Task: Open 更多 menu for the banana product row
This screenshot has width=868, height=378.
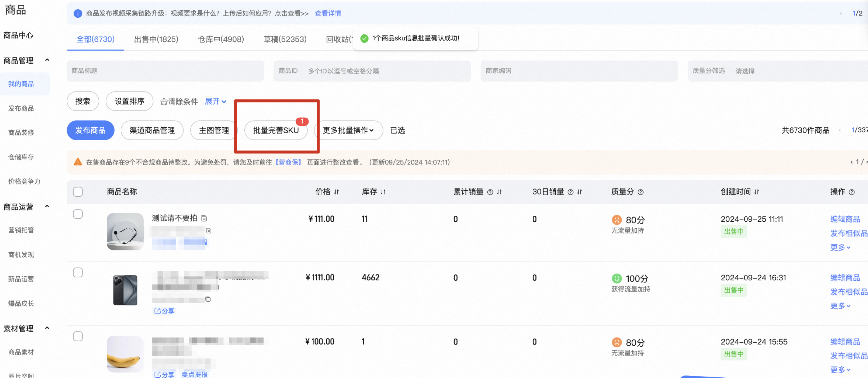Action: coord(841,370)
